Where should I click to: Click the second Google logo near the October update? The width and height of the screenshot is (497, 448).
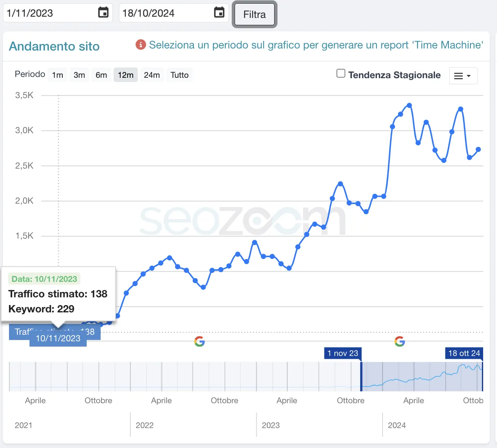(x=400, y=342)
